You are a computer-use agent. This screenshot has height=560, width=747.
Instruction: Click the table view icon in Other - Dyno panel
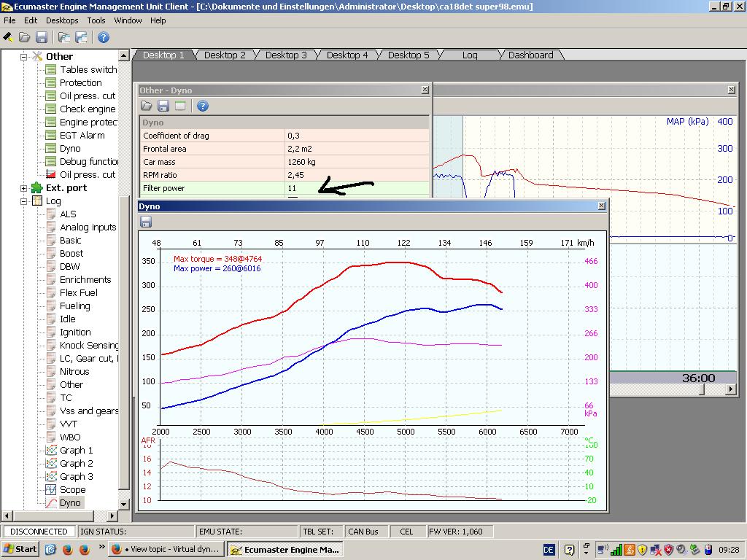coord(180,106)
